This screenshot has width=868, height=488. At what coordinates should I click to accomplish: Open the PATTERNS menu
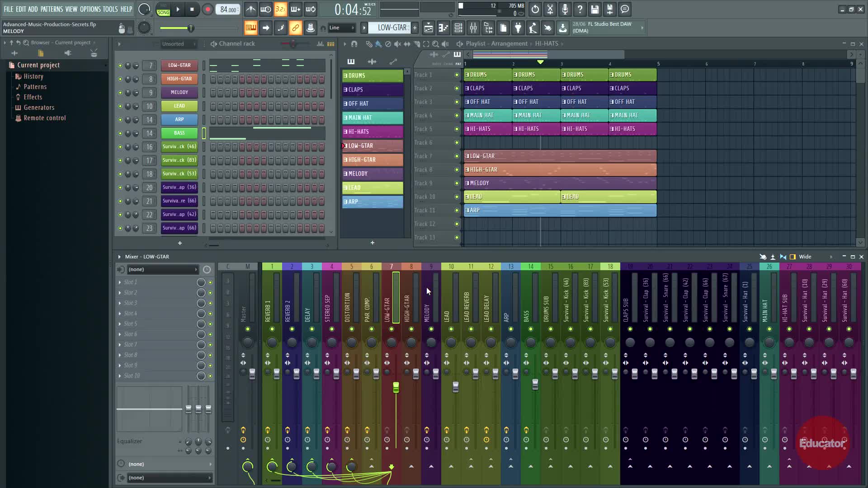[x=52, y=9]
